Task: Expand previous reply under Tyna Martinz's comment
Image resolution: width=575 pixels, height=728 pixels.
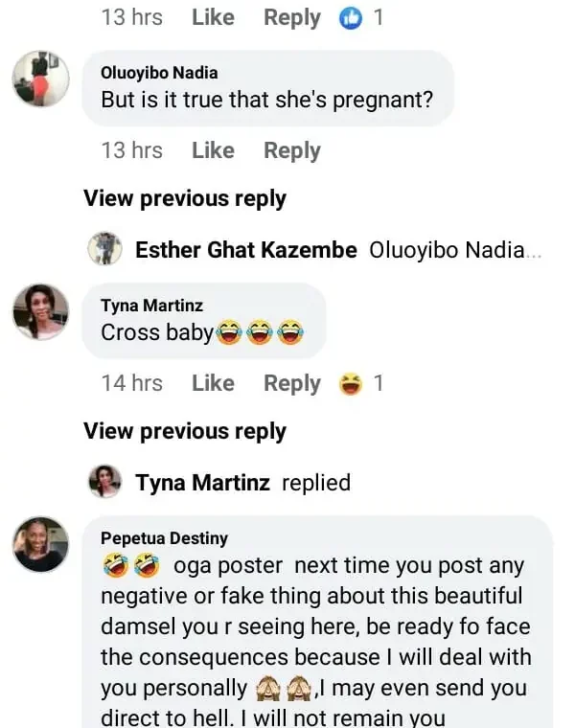Action: (x=185, y=431)
